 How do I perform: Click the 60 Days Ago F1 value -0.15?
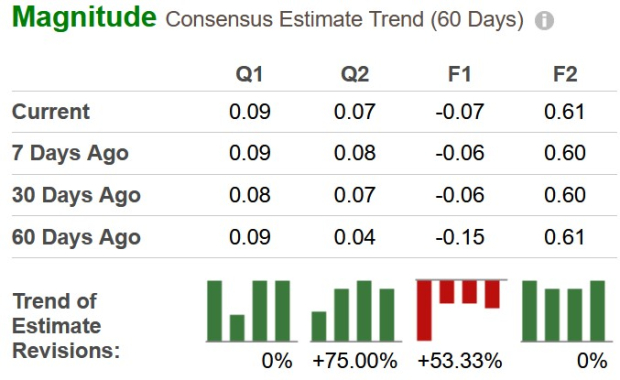(460, 237)
